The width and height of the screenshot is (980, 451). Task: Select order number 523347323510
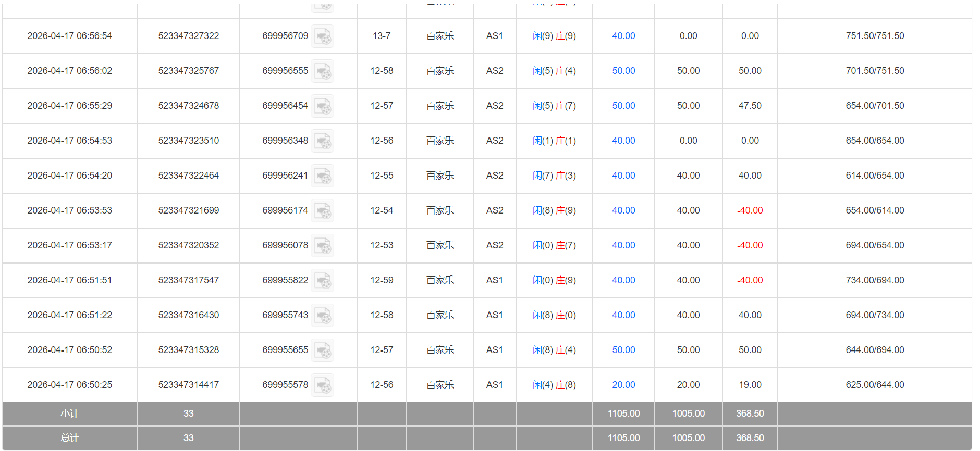pyautogui.click(x=189, y=141)
